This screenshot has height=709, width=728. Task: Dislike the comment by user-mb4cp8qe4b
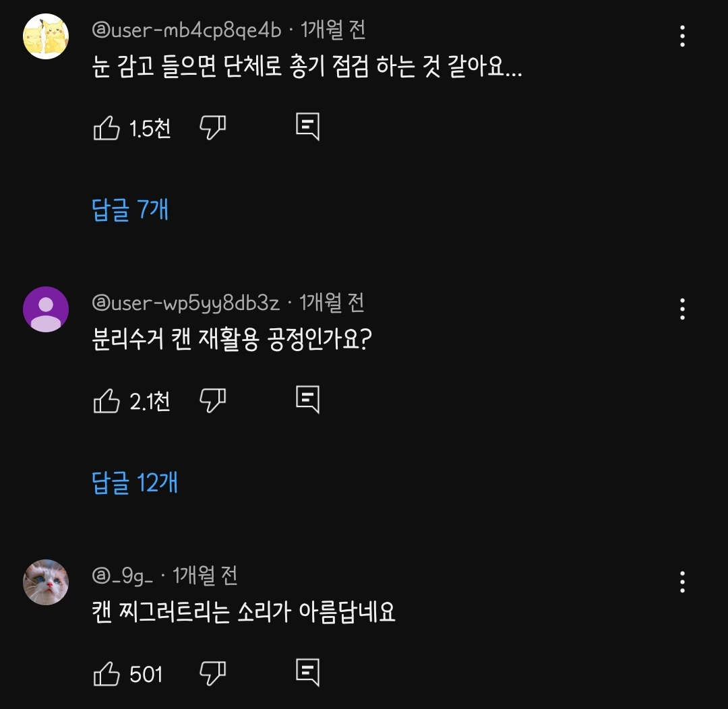click(x=212, y=127)
